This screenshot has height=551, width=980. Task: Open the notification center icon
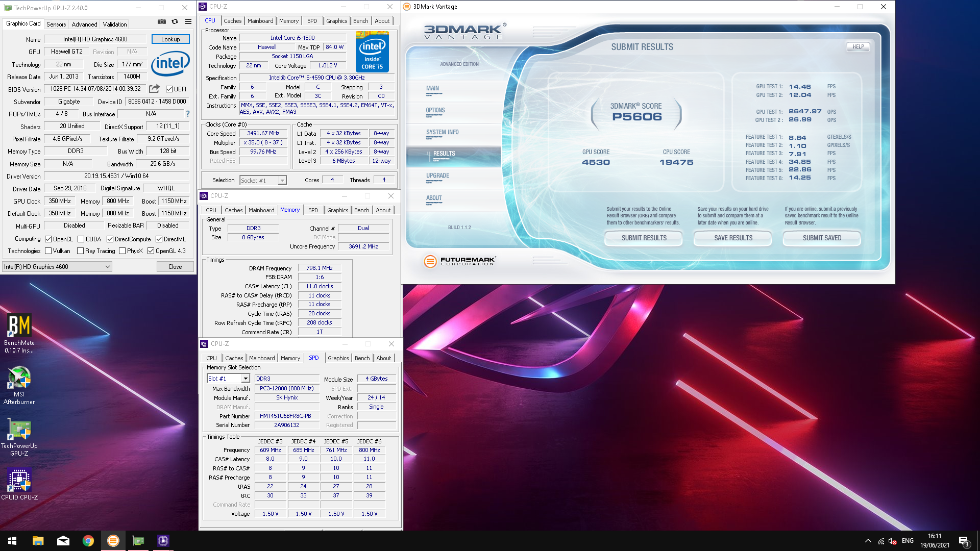(x=964, y=541)
